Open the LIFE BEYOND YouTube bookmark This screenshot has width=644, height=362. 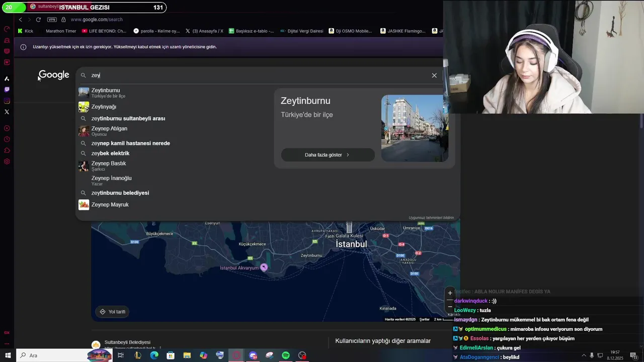coord(104,31)
